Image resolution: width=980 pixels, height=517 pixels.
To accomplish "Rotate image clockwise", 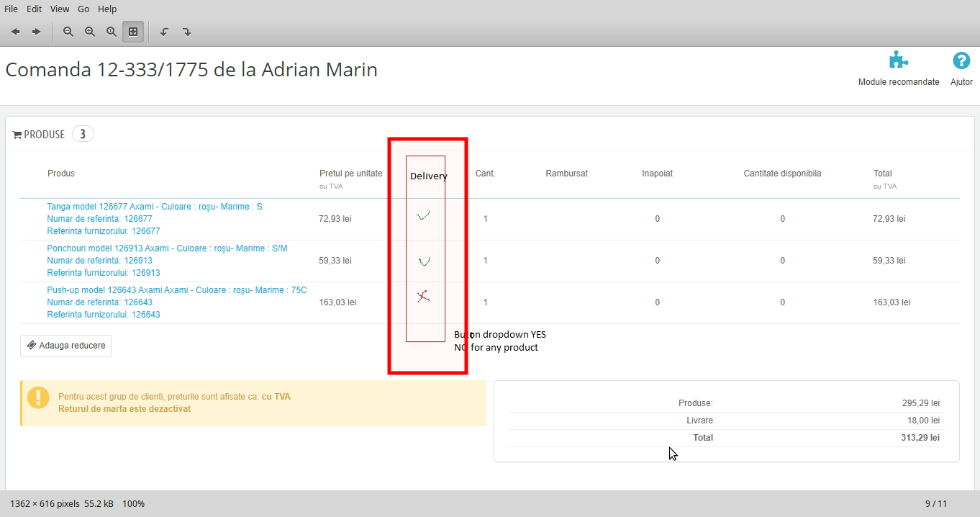I will 186,32.
